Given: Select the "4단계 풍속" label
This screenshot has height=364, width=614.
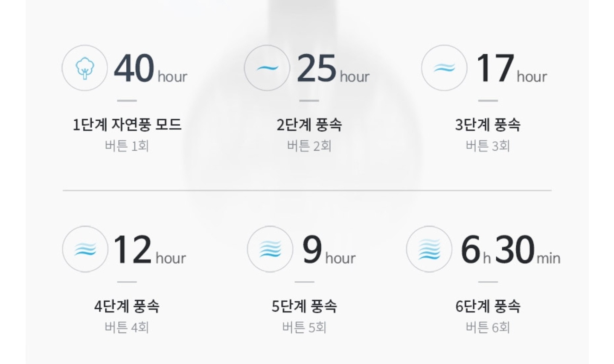Looking at the screenshot, I should pyautogui.click(x=127, y=306).
